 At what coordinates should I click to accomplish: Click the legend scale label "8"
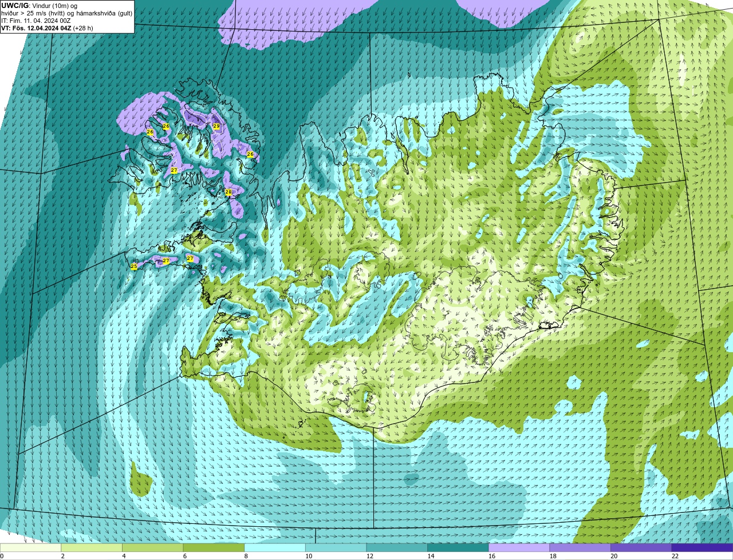point(246,556)
